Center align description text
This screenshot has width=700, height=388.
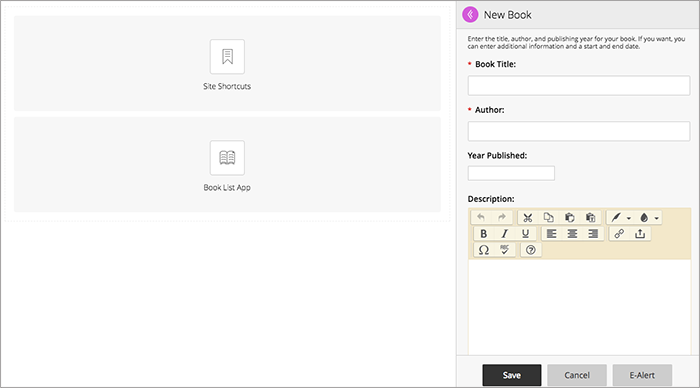(x=572, y=234)
